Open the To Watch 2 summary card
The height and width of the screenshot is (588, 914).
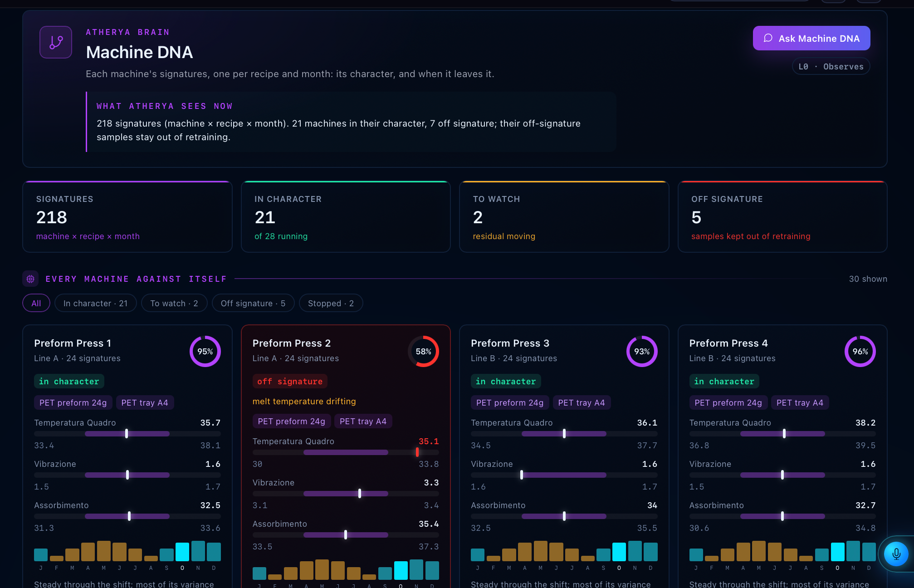click(x=564, y=217)
